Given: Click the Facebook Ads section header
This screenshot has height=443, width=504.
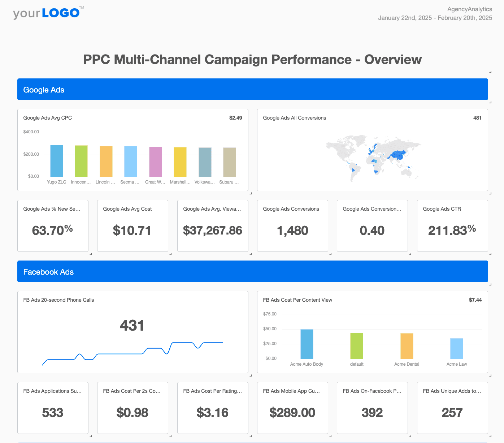Looking at the screenshot, I should click(x=48, y=272).
